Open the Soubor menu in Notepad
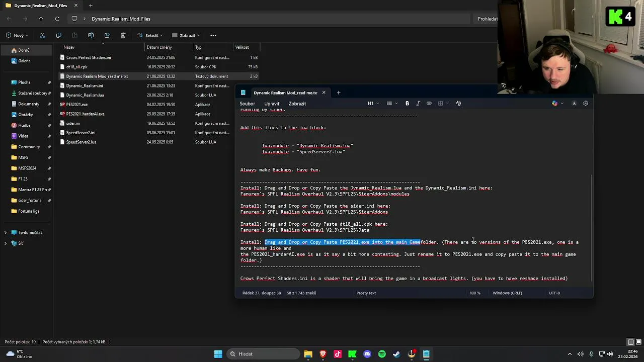The width and height of the screenshot is (644, 362). click(247, 104)
